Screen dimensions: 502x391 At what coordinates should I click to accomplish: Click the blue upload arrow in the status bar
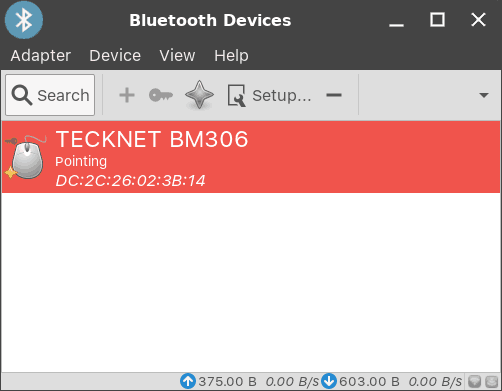(x=188, y=381)
